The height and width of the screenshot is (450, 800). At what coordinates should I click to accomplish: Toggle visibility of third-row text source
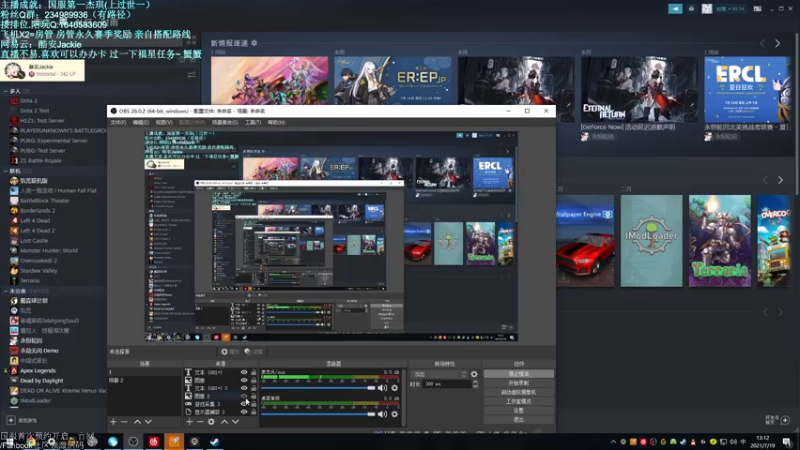coord(244,388)
